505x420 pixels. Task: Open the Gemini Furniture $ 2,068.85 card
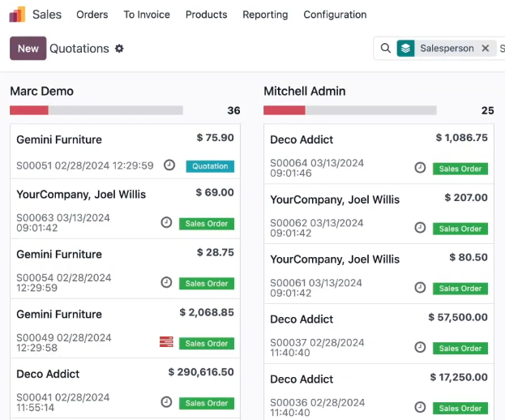point(125,328)
